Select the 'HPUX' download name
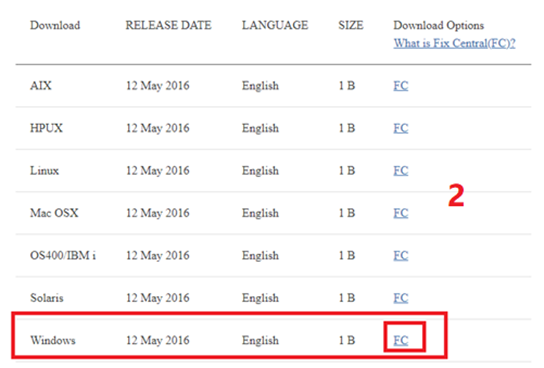Image resolution: width=544 pixels, height=368 pixels. (x=46, y=128)
